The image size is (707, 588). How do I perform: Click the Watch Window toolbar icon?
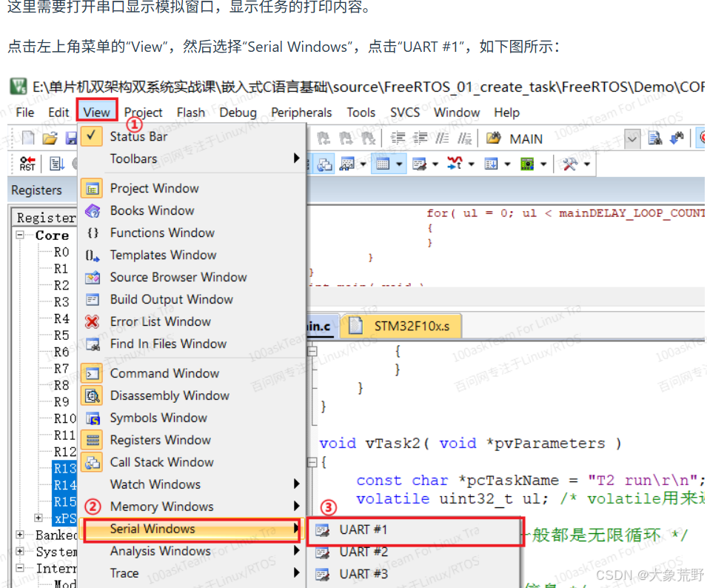coord(347,163)
